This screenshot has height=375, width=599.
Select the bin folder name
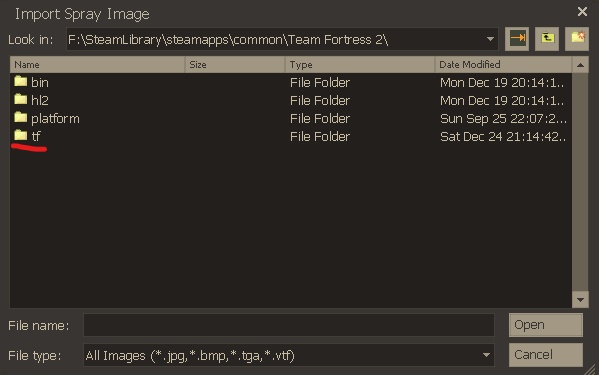click(x=40, y=82)
